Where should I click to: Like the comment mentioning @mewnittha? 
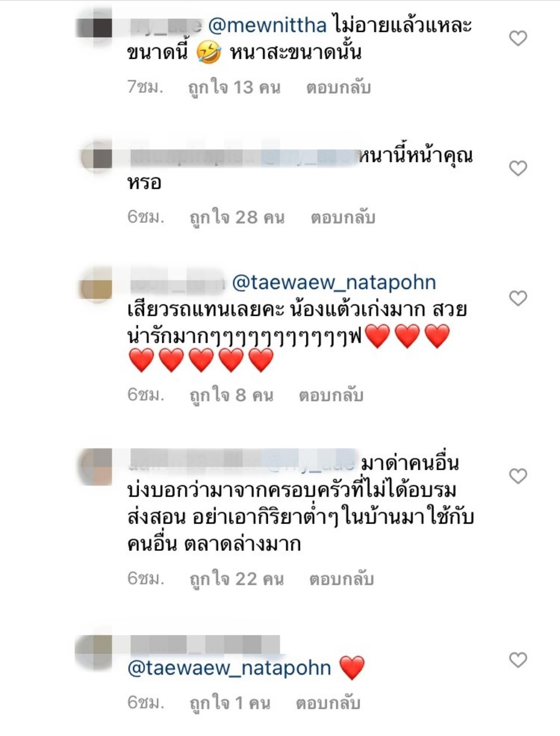pos(518,39)
